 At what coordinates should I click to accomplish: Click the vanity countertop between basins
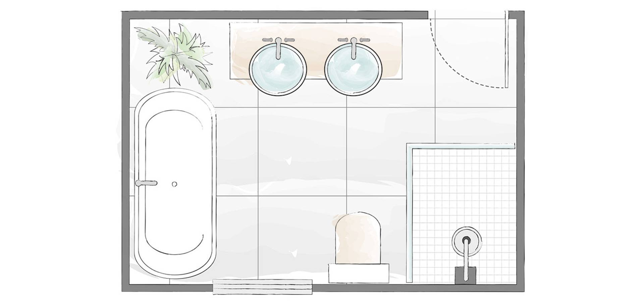[x=316, y=50]
